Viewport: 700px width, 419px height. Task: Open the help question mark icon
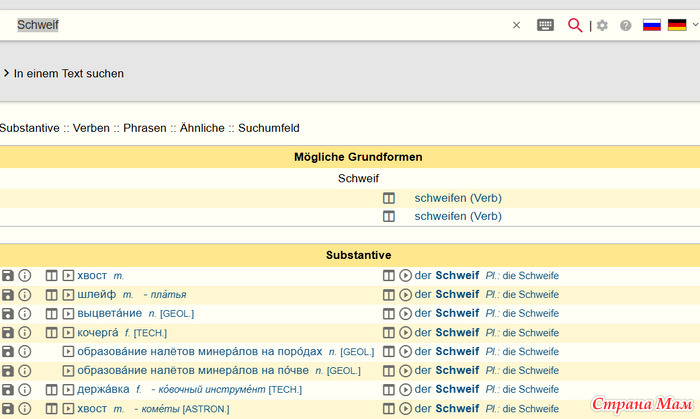click(625, 25)
